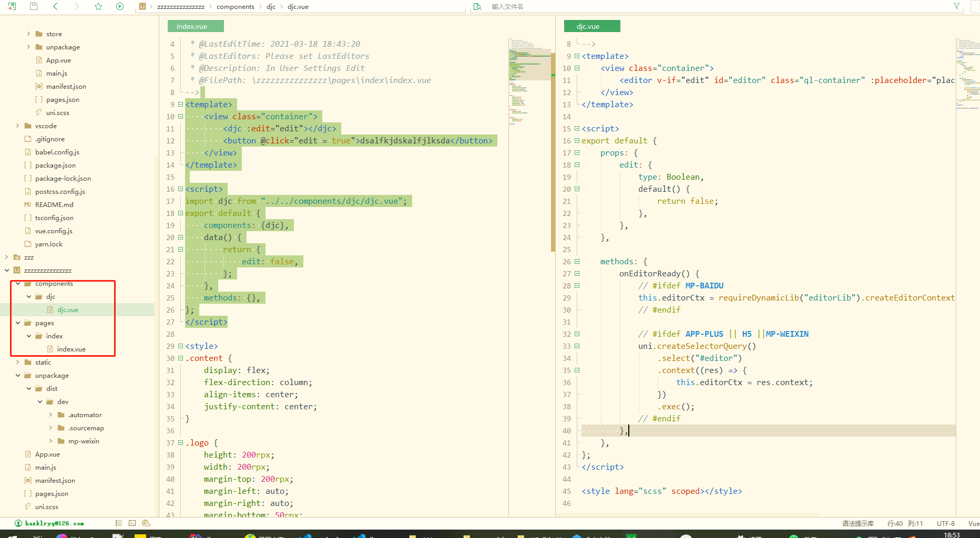Expand the first unpackage folder near the top
The width and height of the screenshot is (980, 538).
28,47
